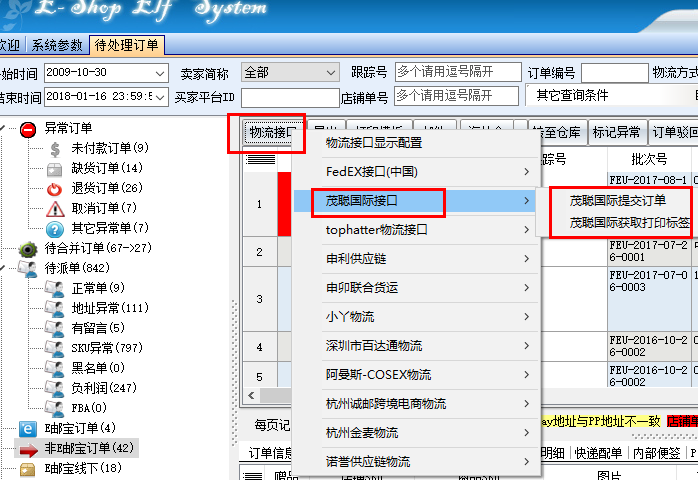Click the 跟踪号 input field
The height and width of the screenshot is (480, 698).
point(458,72)
